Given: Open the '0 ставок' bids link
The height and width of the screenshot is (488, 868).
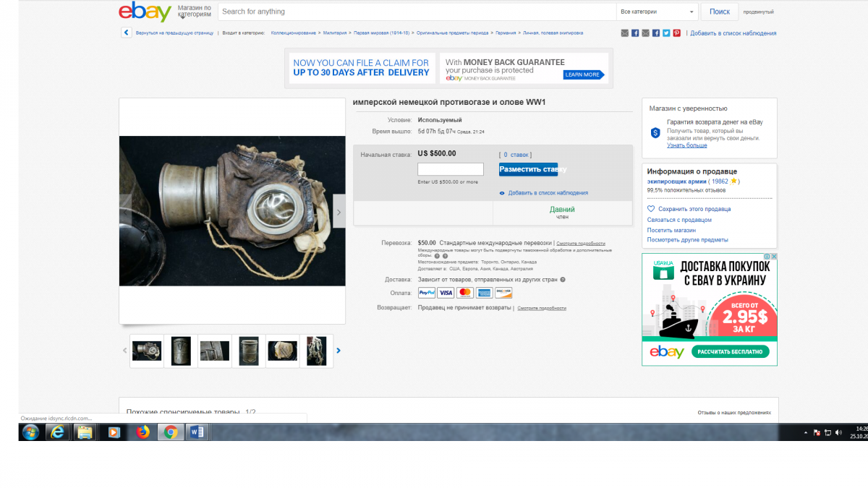Looking at the screenshot, I should 516,155.
